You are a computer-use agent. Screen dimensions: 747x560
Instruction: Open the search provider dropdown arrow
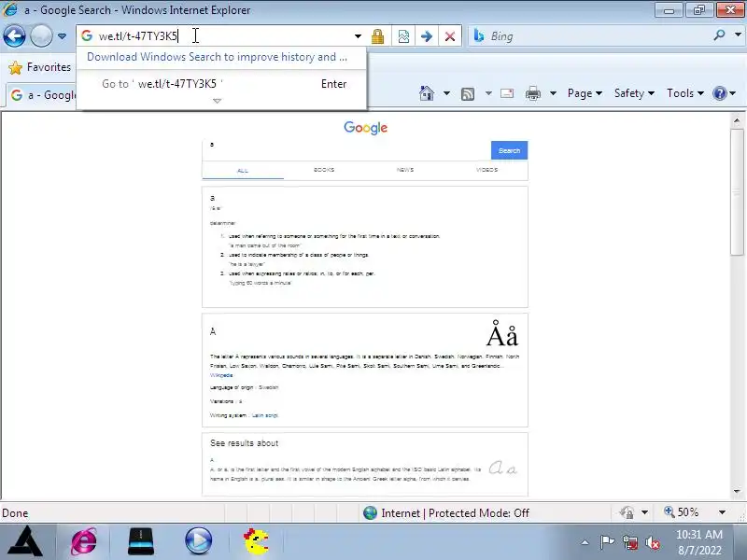(x=738, y=35)
